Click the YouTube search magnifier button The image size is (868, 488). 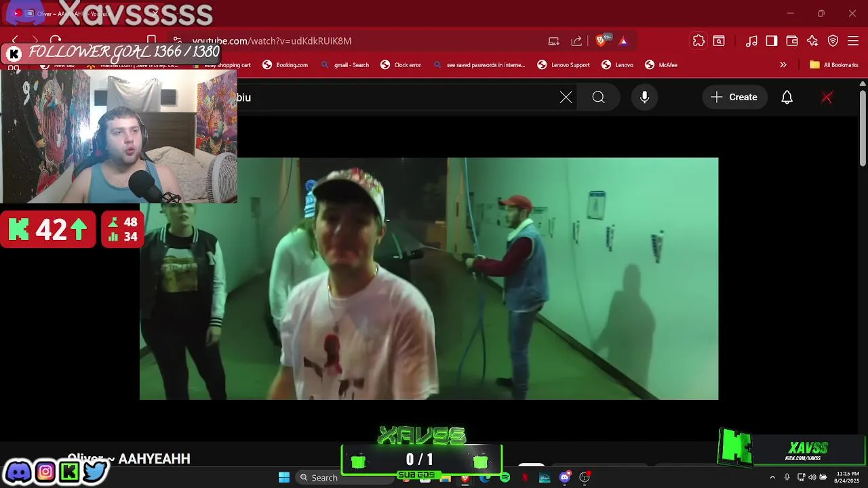(598, 97)
